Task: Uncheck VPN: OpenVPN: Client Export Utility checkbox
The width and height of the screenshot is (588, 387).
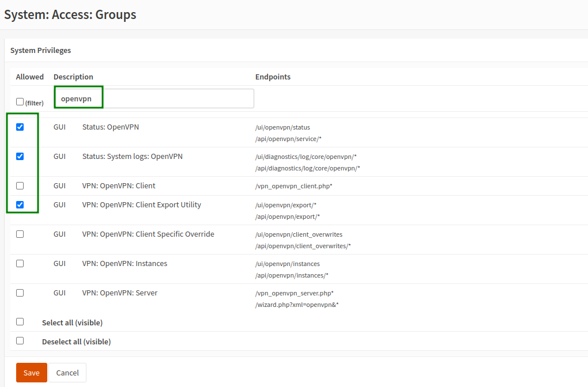Action: (20, 204)
